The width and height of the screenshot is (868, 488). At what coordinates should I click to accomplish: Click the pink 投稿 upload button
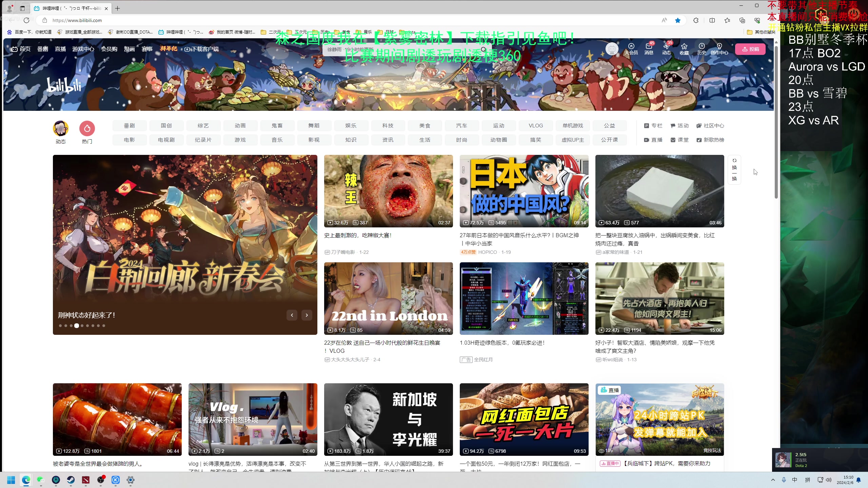[x=750, y=49]
